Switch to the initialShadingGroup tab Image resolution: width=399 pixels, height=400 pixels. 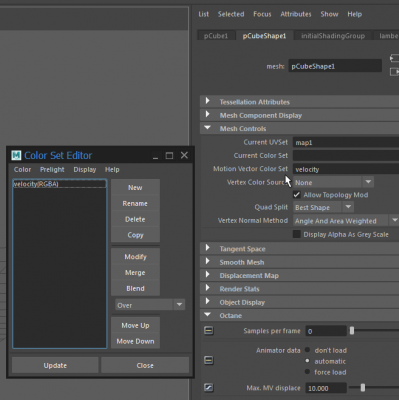(333, 36)
